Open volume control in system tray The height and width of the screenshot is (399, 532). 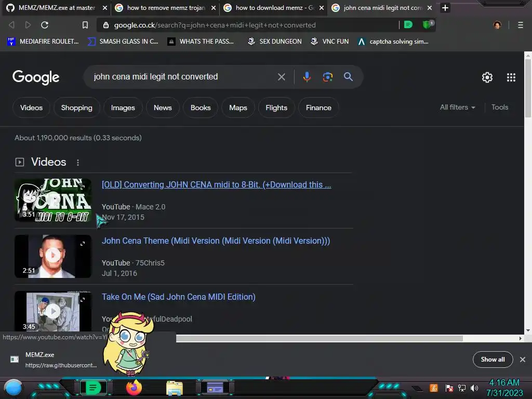tap(474, 388)
